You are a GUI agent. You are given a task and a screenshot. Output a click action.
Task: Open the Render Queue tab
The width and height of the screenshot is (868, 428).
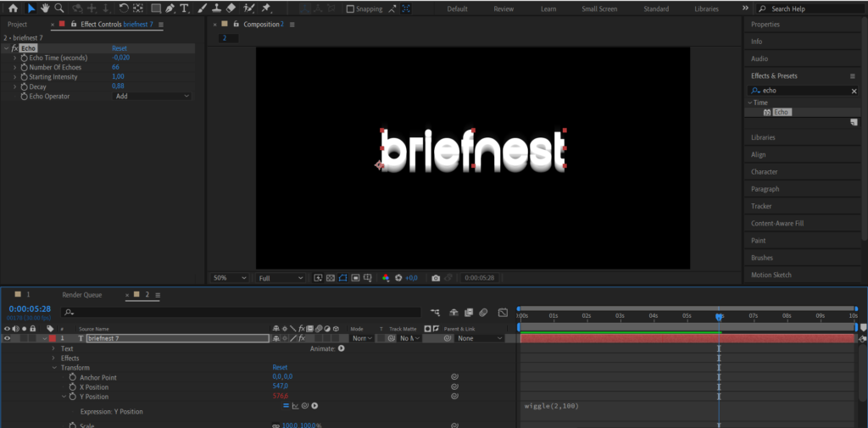(x=82, y=295)
